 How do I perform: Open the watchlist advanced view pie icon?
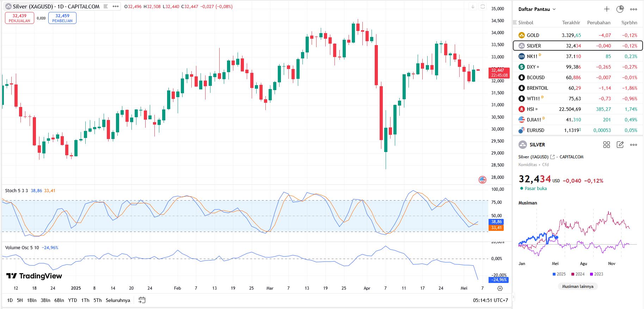pos(620,9)
